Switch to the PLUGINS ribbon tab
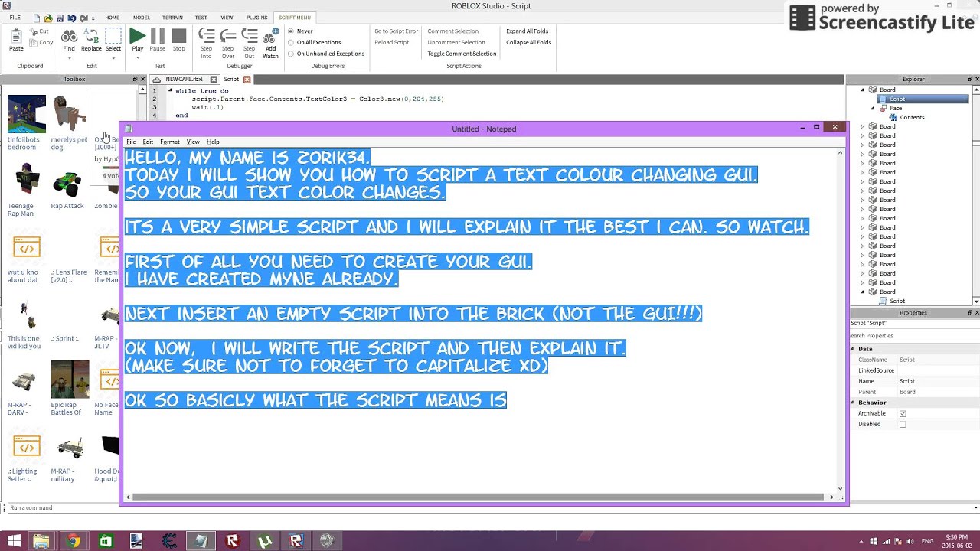 tap(256, 18)
